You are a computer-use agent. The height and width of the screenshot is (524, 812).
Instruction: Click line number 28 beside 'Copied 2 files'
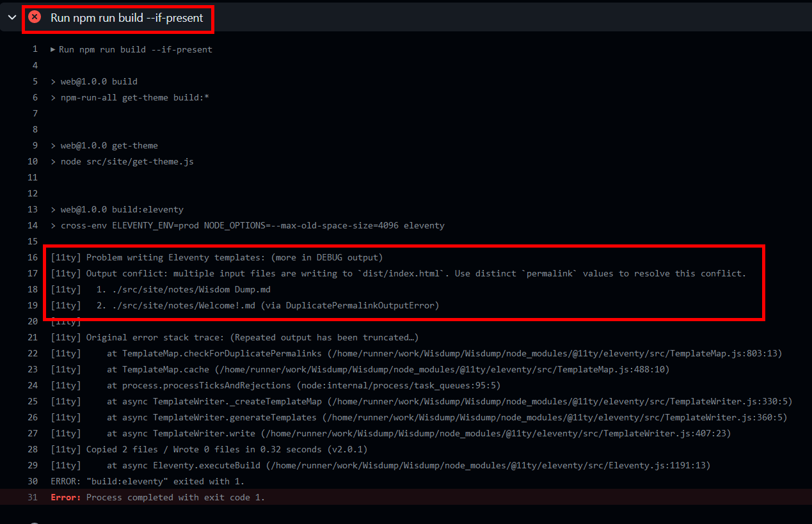tap(33, 449)
